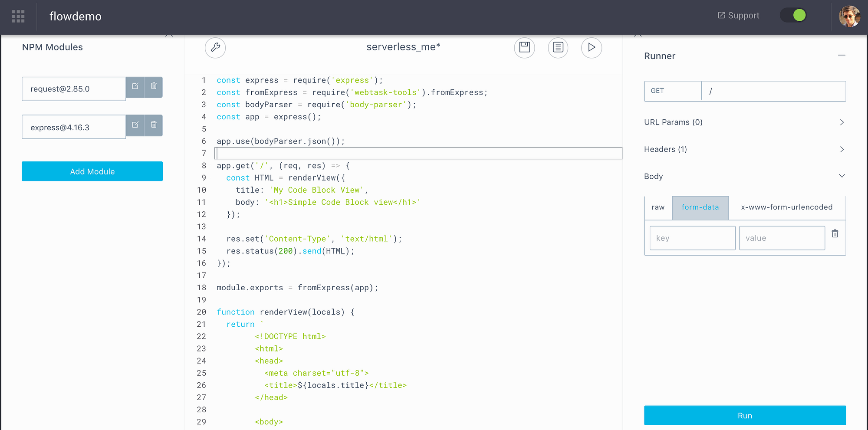Open the apps grid launcher
This screenshot has width=868, height=430.
coord(18,16)
